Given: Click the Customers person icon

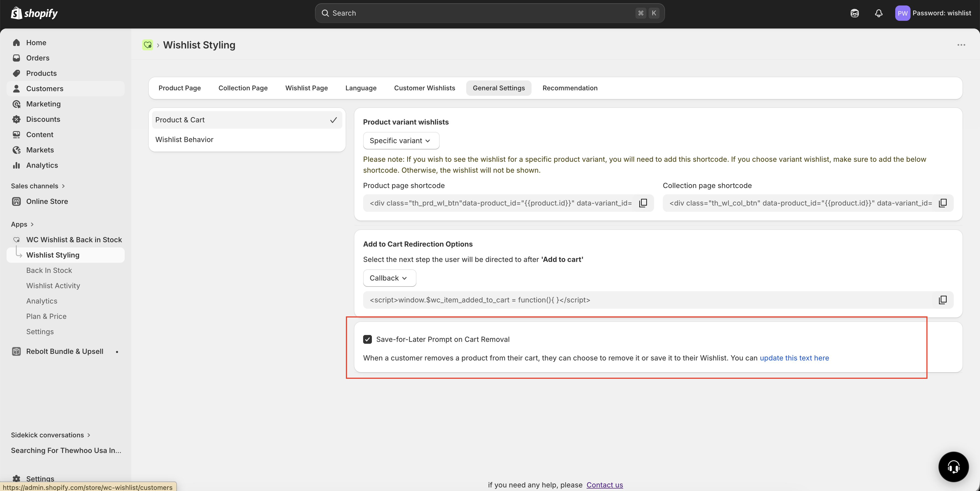Looking at the screenshot, I should click(x=16, y=89).
